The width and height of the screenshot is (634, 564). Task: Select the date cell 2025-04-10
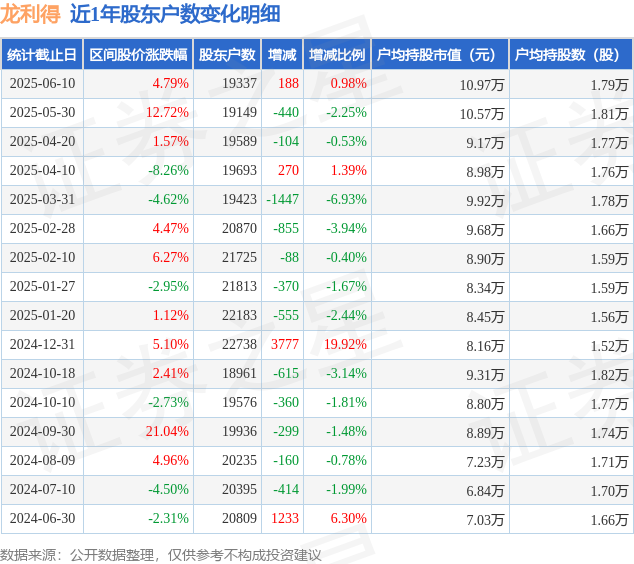coord(42,171)
